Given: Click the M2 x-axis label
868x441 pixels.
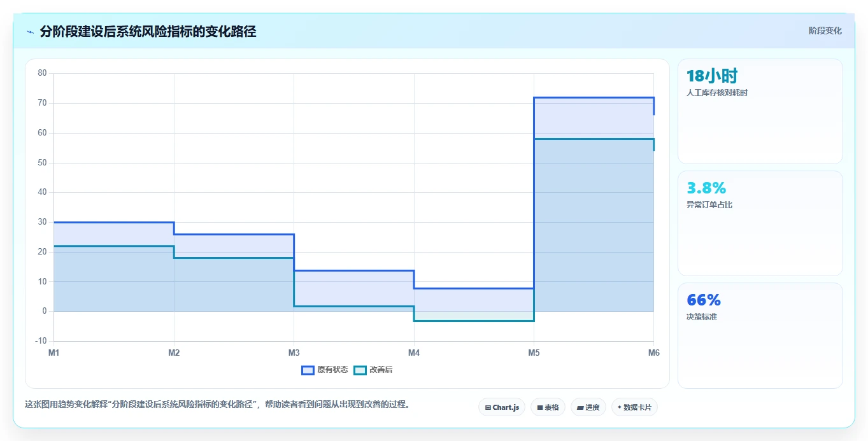Looking at the screenshot, I should point(174,352).
